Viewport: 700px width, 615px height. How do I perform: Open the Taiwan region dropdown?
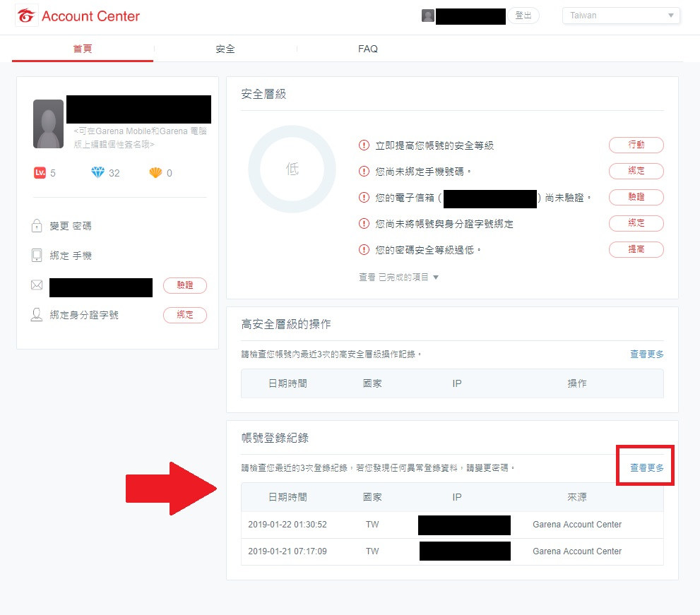click(620, 16)
